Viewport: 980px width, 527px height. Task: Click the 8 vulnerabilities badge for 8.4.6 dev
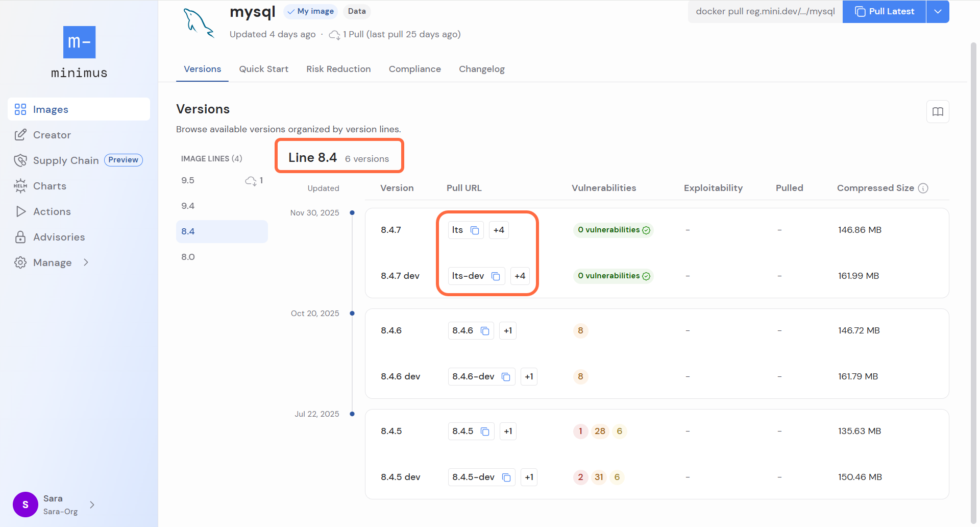pyautogui.click(x=580, y=376)
